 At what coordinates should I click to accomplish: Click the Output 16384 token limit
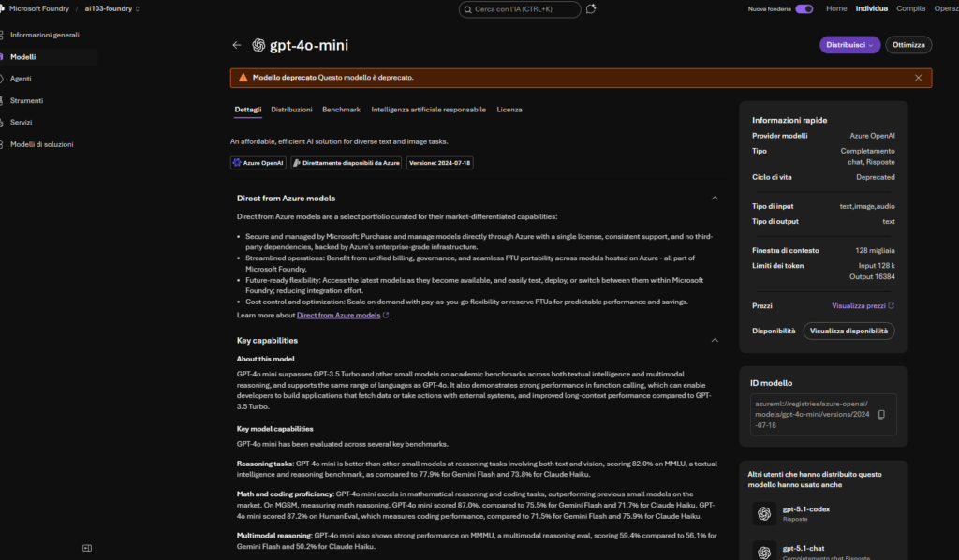pyautogui.click(x=872, y=277)
